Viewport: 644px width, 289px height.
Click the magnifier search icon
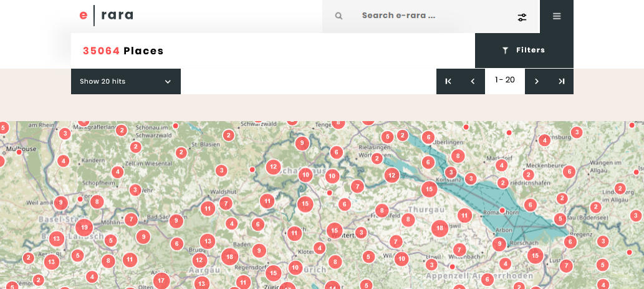339,16
